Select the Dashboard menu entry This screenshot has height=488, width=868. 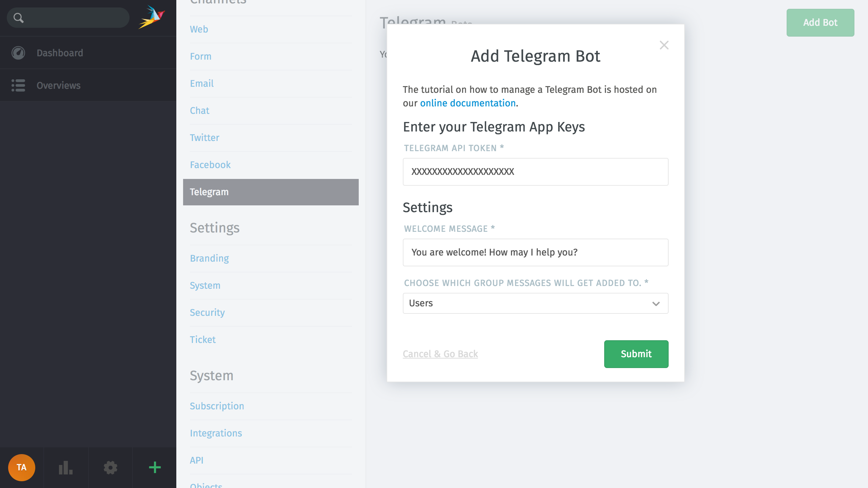(88, 53)
